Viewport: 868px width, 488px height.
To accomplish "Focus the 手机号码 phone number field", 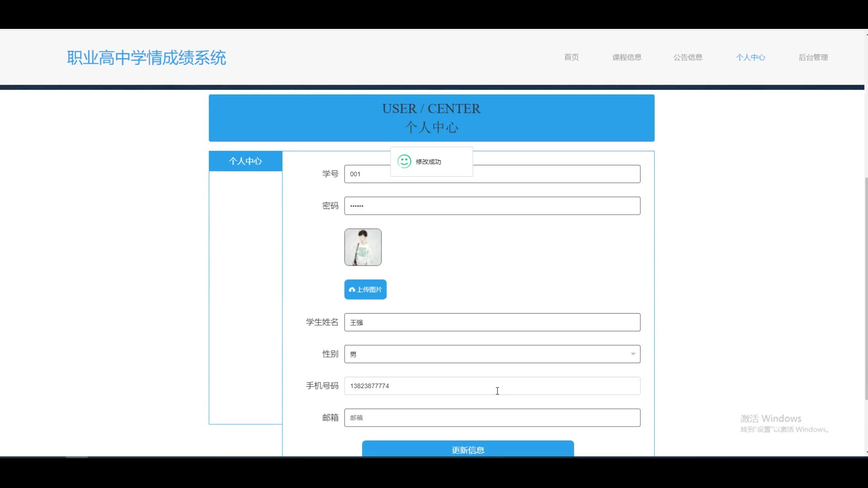I will coord(492,386).
